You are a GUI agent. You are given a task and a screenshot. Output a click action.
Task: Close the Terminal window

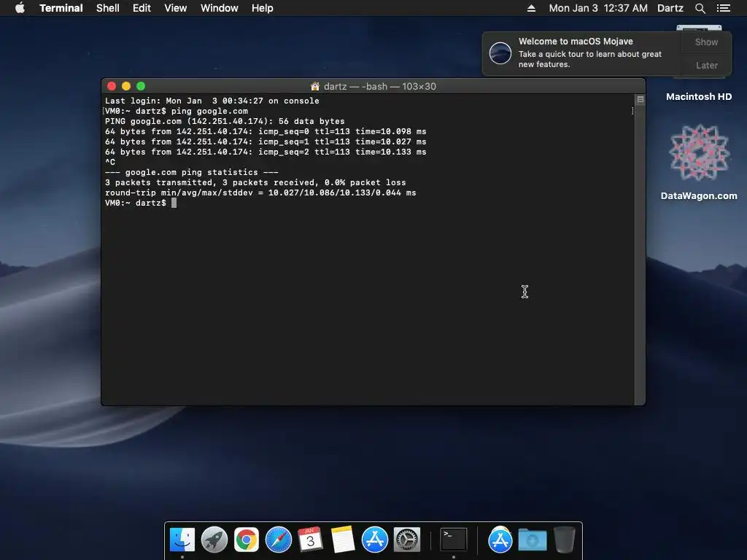(x=112, y=86)
